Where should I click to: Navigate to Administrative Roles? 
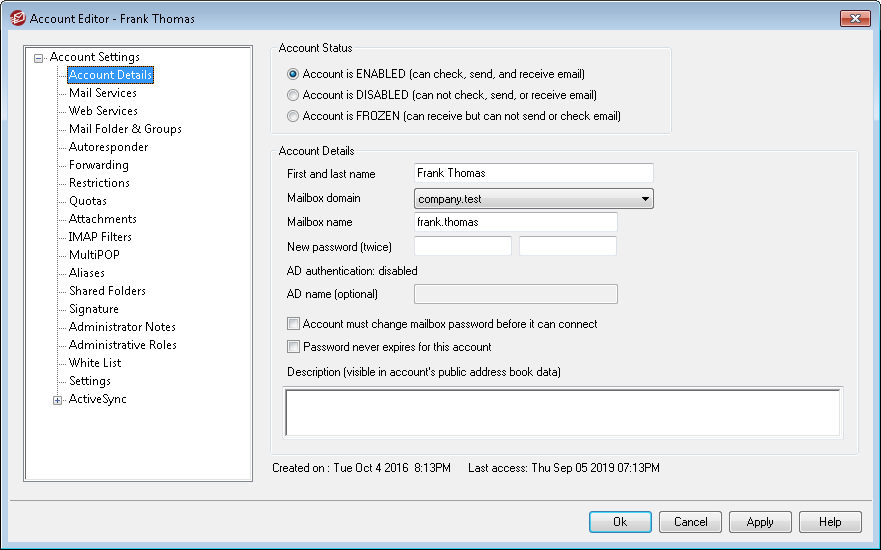pos(122,345)
